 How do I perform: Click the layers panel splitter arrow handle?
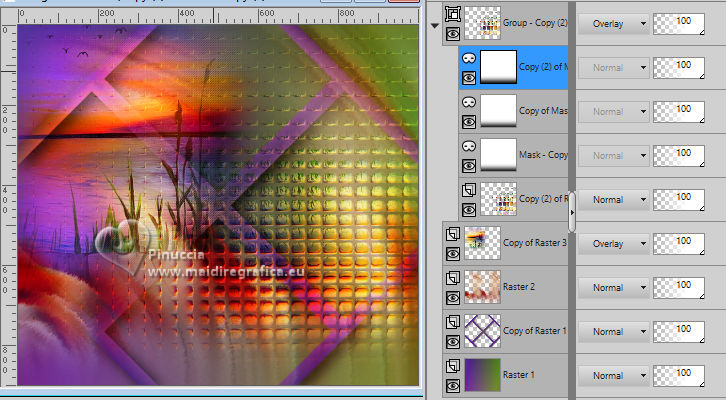(572, 212)
